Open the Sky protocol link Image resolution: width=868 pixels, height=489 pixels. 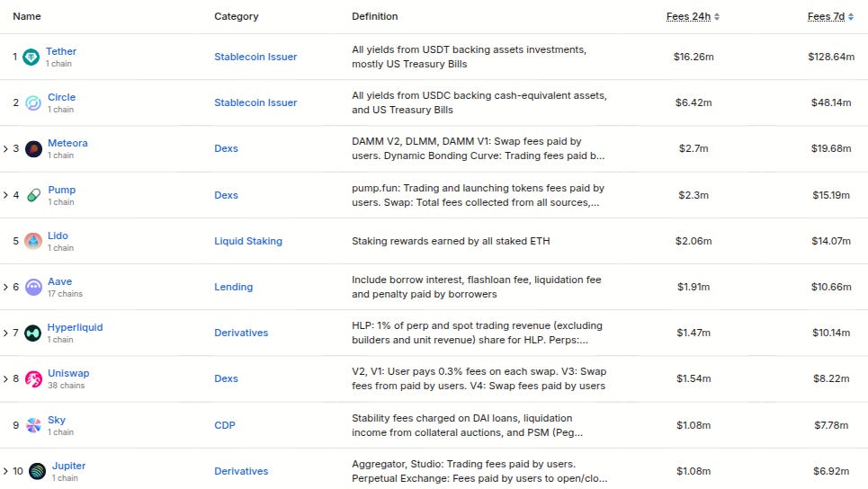(x=57, y=420)
